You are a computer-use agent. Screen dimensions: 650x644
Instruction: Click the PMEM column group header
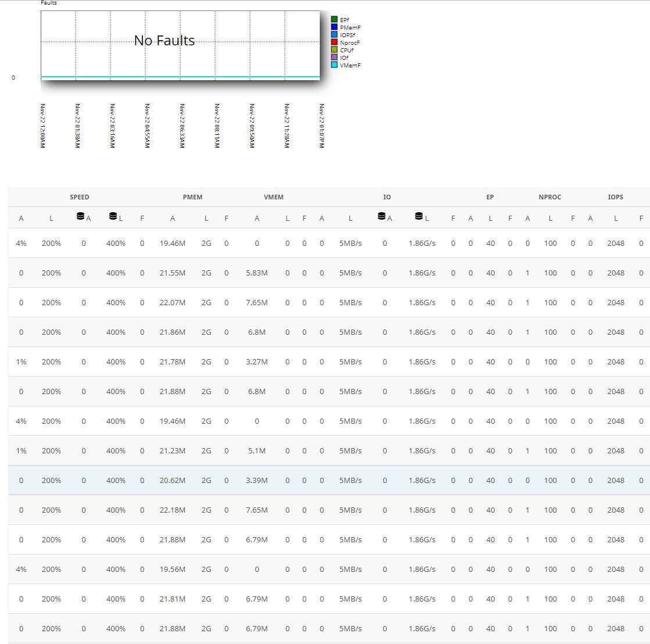point(192,197)
